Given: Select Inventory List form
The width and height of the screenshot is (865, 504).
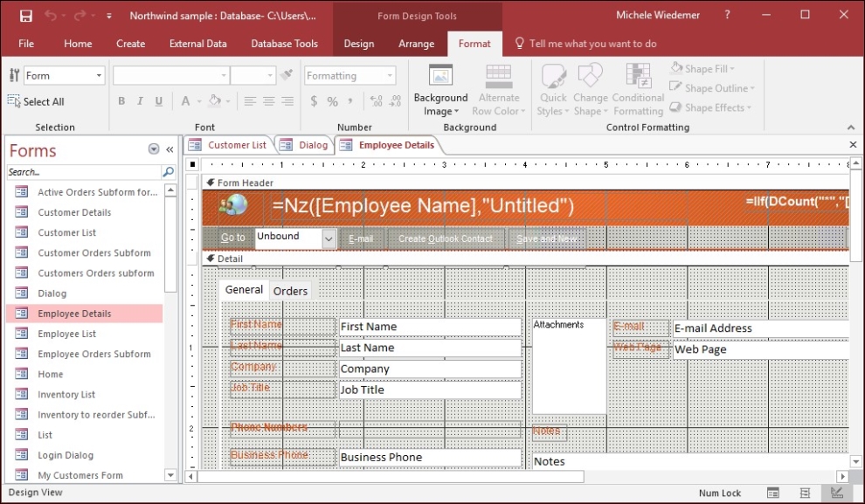Looking at the screenshot, I should [x=85, y=394].
